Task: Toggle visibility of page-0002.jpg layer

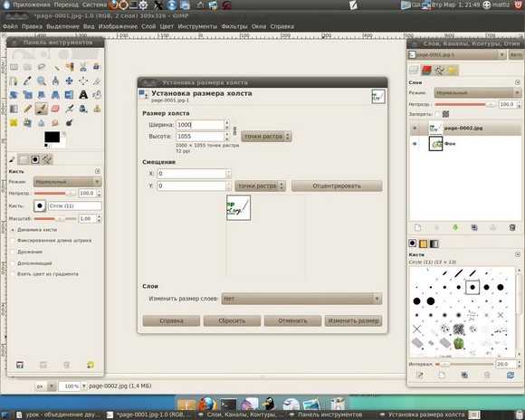Action: tap(415, 128)
